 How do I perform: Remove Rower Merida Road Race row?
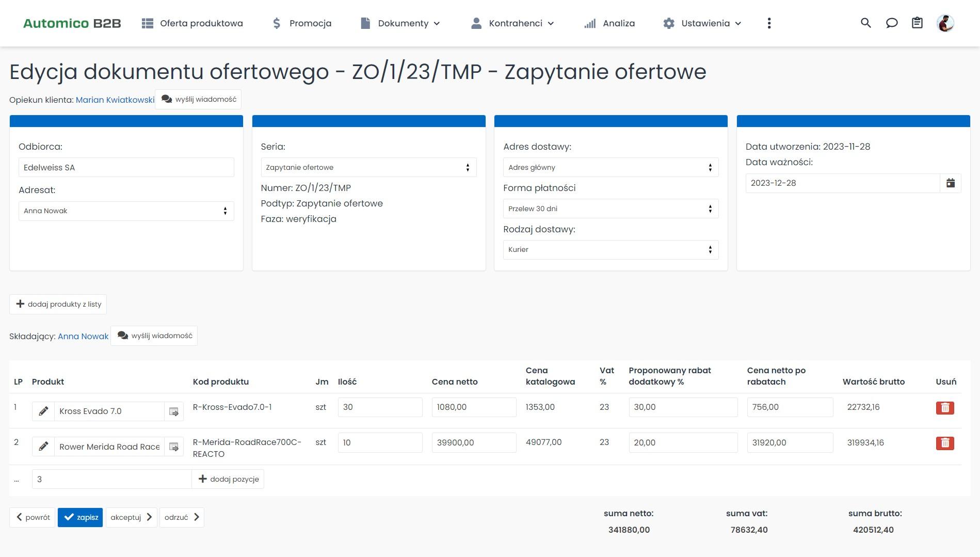pyautogui.click(x=944, y=443)
